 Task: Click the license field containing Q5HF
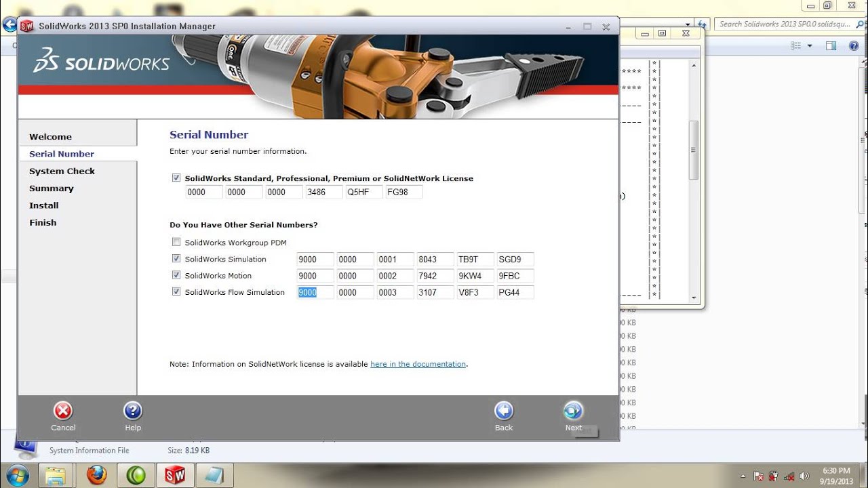pyautogui.click(x=364, y=192)
